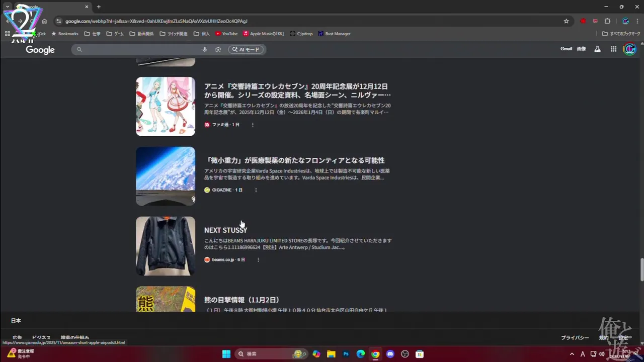Open Rust Manager bookmark
The image size is (644, 362).
coord(334,34)
